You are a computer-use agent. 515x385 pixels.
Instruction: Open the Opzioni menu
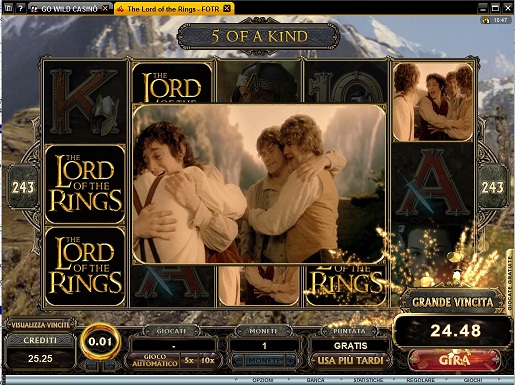tap(262, 380)
